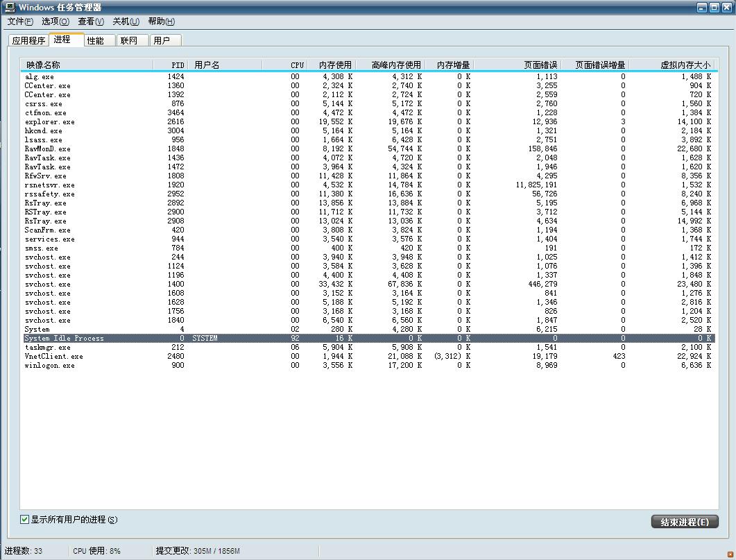
Task: Select svchost.exe with PID 1124
Action: 368,266
